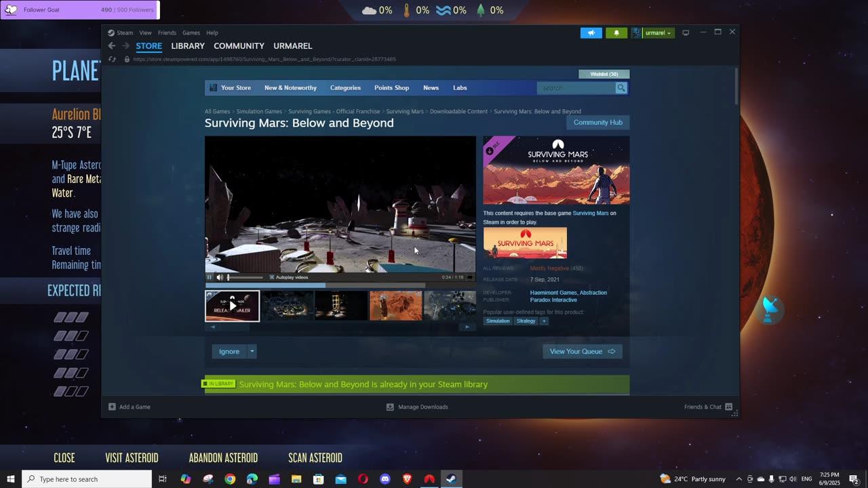The width and height of the screenshot is (868, 488).
Task: Open Microsoft Store from the taskbar
Action: click(319, 479)
